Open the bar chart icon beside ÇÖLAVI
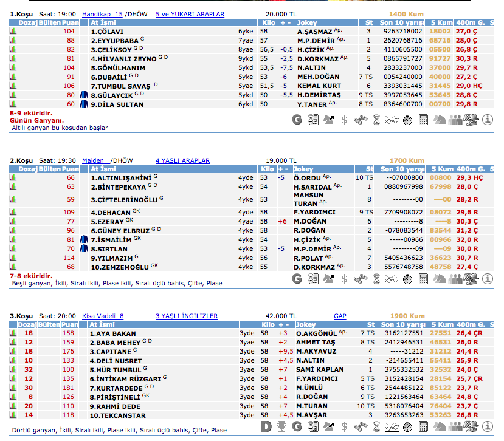Screen dimensions: 504x441 [13, 32]
